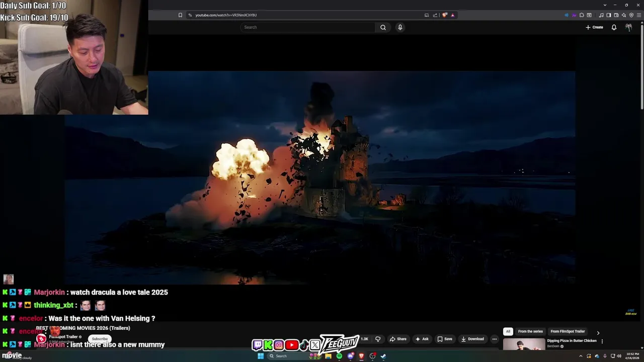Screen dimensions: 644x362
Task: Open the Brave Leo AI sparkle icon
Action: pyautogui.click(x=624, y=15)
